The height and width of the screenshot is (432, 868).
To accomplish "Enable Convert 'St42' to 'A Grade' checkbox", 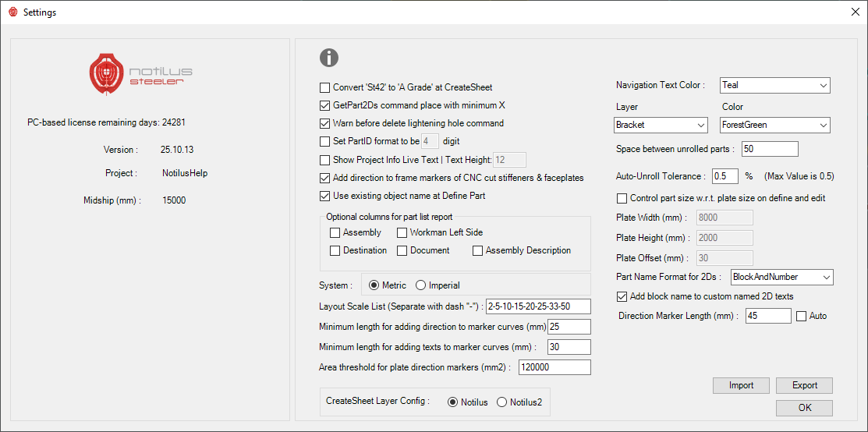I will pyautogui.click(x=325, y=87).
